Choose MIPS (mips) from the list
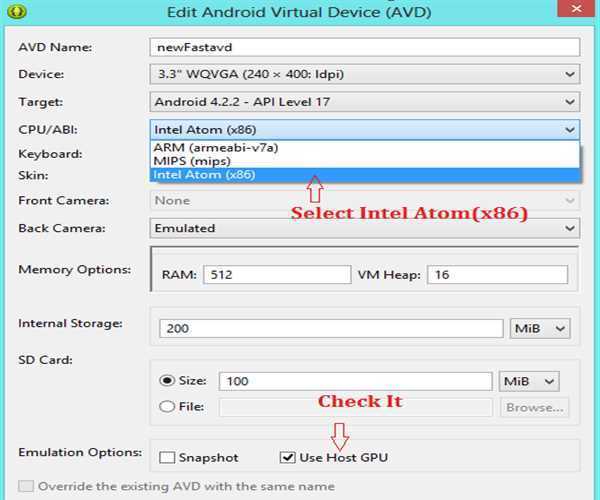 192,161
